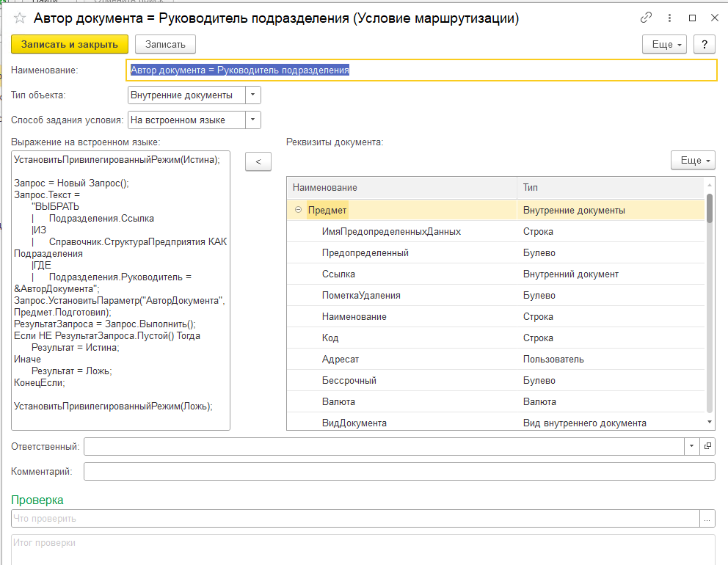Insert selected attribute with the '<' button
728x565 pixels.
258,161
